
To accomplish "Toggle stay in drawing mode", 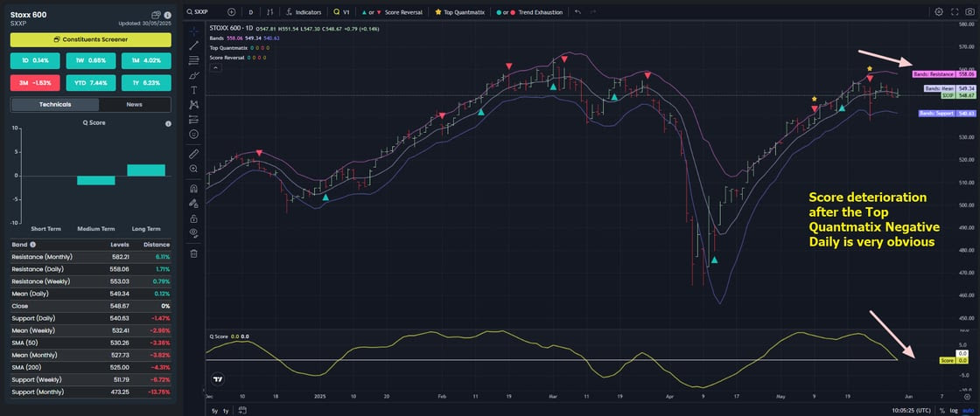I will point(193,203).
